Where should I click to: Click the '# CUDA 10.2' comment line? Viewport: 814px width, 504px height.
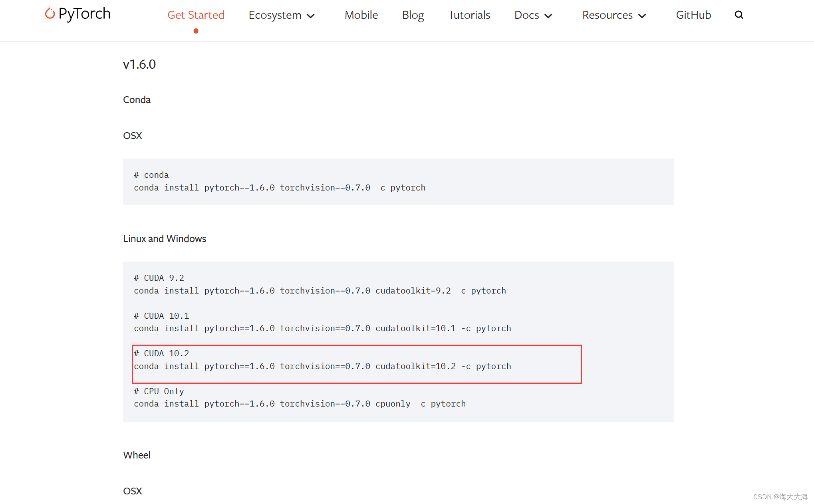click(161, 353)
